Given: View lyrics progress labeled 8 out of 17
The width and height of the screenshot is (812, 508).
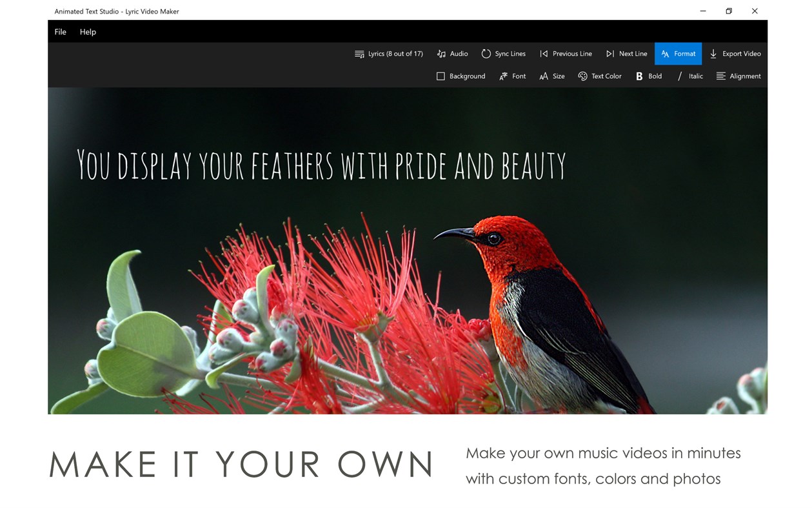Looking at the screenshot, I should click(395, 54).
